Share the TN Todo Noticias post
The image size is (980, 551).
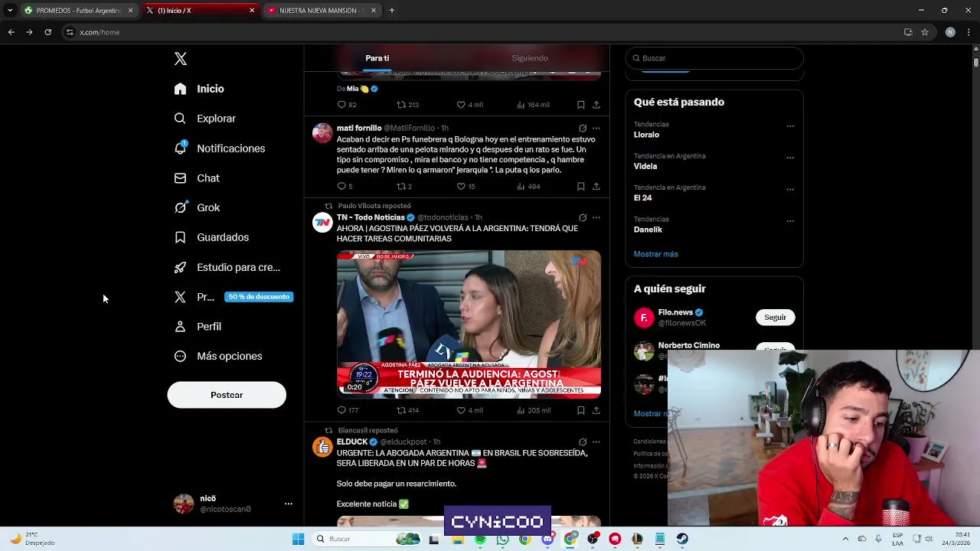[596, 410]
